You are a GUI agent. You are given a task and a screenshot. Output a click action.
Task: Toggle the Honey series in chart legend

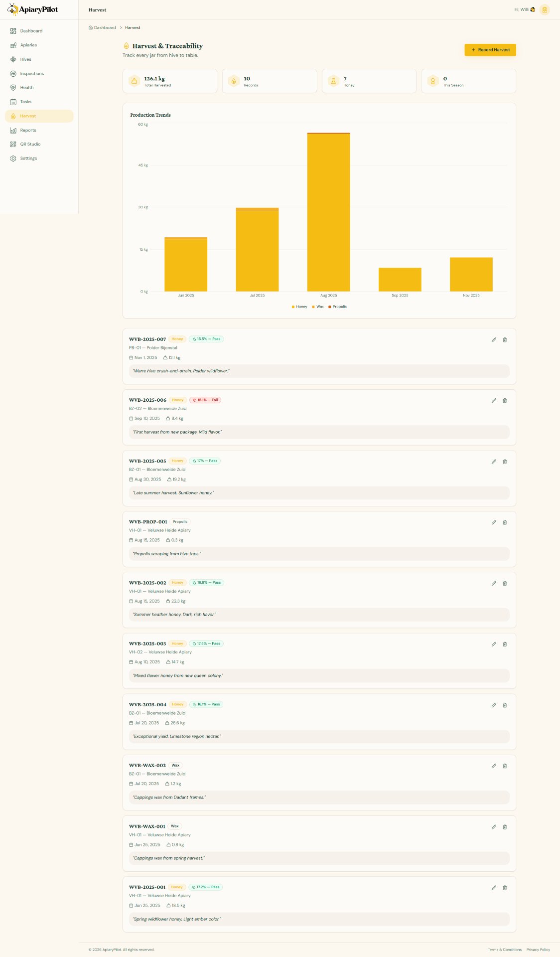tap(299, 307)
